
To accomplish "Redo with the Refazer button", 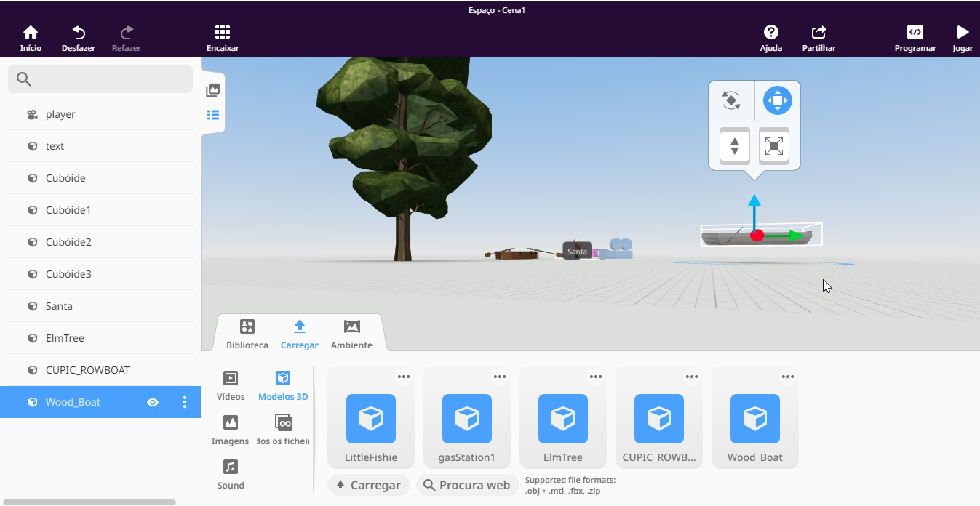I will click(127, 39).
